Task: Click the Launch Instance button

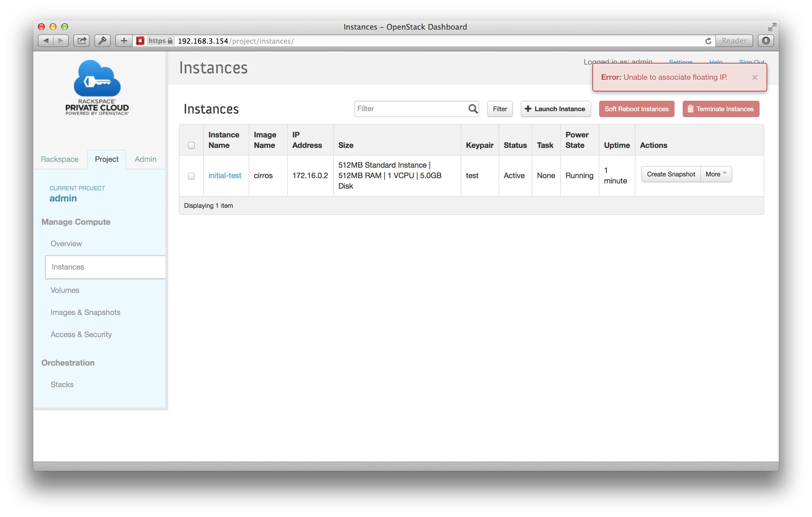Action: pos(556,109)
